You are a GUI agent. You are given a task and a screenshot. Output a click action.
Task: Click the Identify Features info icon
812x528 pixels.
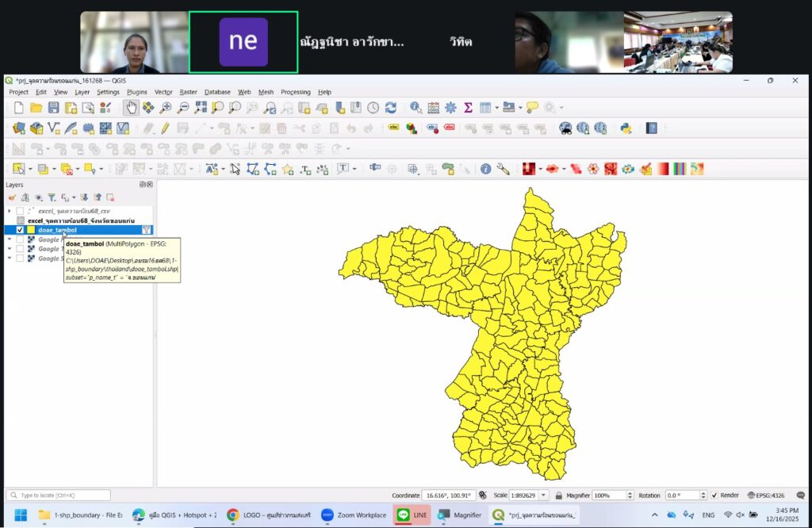tap(485, 169)
